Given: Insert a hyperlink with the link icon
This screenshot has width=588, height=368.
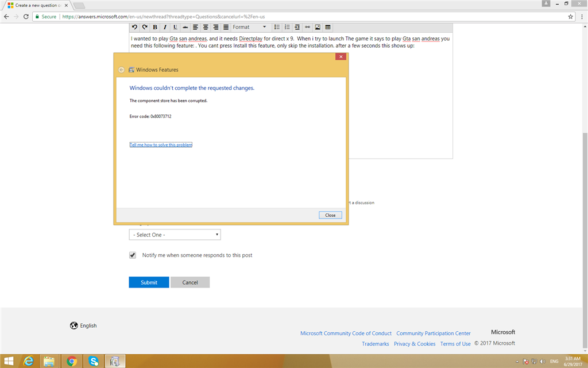Looking at the screenshot, I should pyautogui.click(x=308, y=27).
